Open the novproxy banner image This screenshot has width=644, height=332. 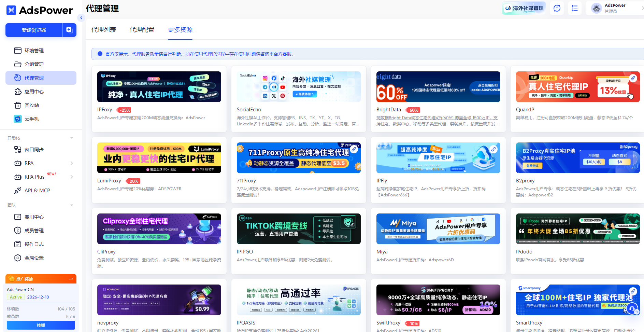(x=159, y=300)
